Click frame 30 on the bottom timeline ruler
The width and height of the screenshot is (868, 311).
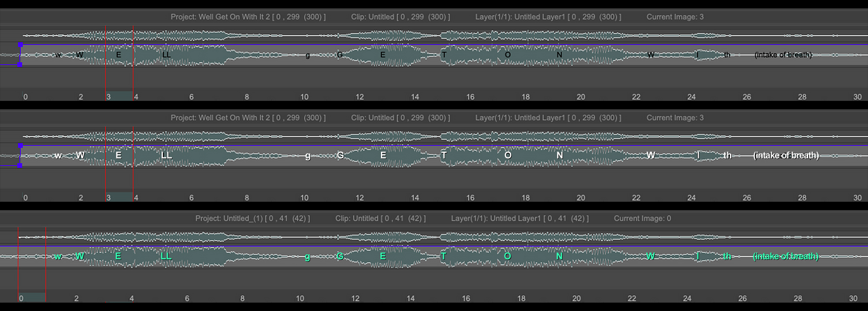tap(853, 299)
